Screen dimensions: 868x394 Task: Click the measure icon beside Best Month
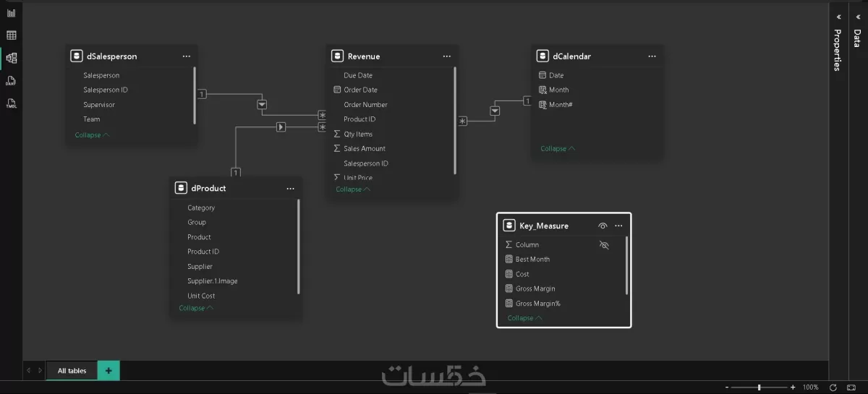click(509, 259)
